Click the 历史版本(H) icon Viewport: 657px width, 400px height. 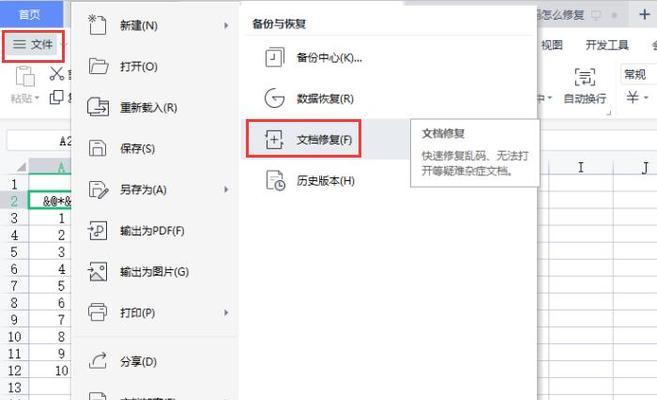point(275,181)
